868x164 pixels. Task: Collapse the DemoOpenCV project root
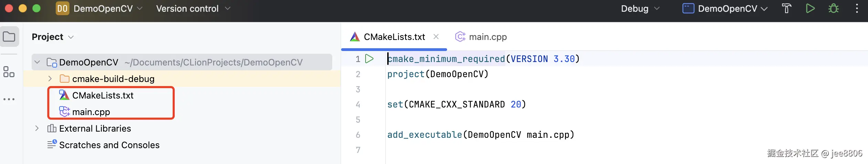click(x=37, y=62)
